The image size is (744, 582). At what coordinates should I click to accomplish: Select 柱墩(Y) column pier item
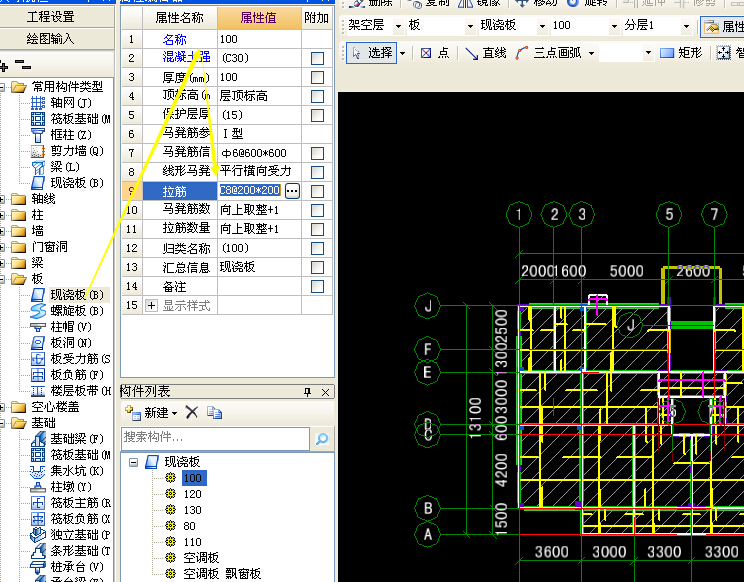(x=61, y=487)
